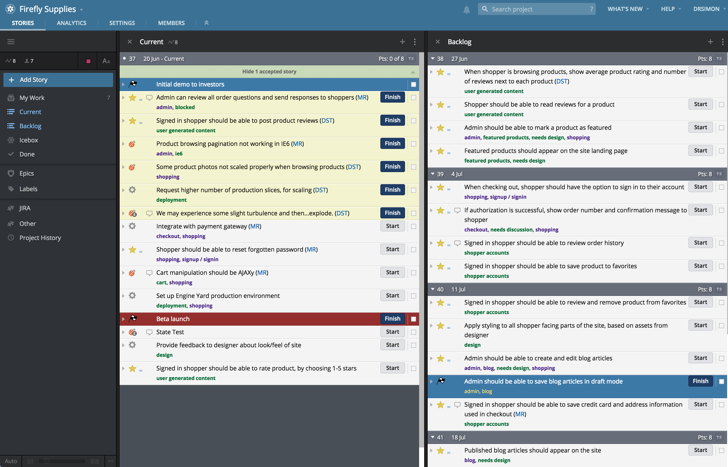Tick the checkbox for 'State Test' story
Screen dimensions: 728x467
tap(413, 332)
